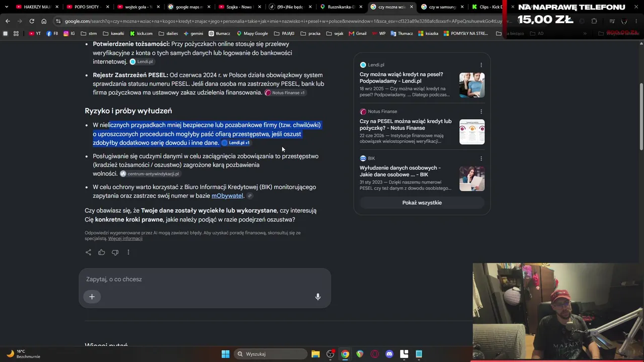Open the Gmail bookmark
644x362 pixels.
(357, 33)
